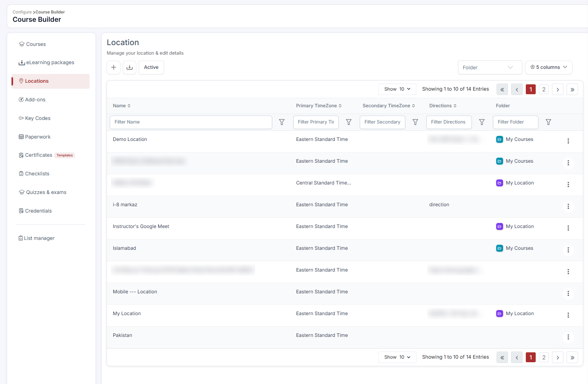Open the kebab menu for My Location row
Screen dimensions: 588x384
[x=568, y=315]
